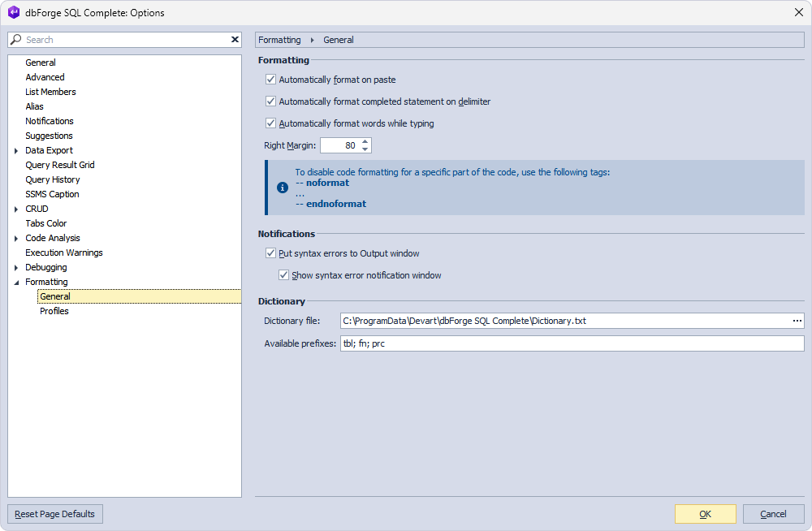This screenshot has width=812, height=531.
Task: Open Profiles under Formatting
Action: coord(54,311)
